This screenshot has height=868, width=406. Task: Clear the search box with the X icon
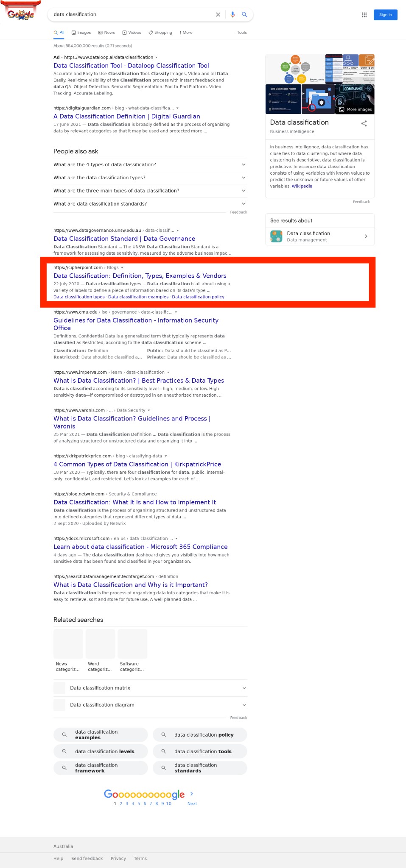[x=218, y=14]
